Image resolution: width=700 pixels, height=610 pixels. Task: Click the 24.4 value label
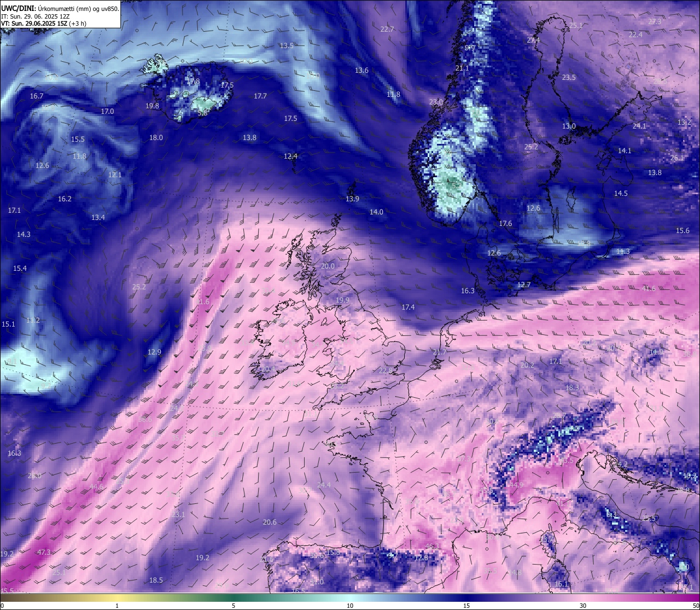324,485
